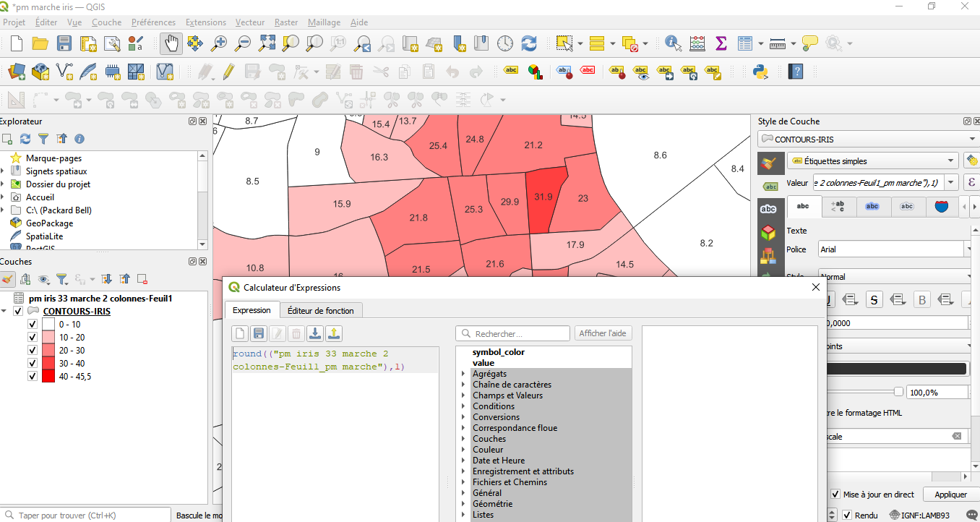Open the Police Arial font dropdown

click(895, 249)
